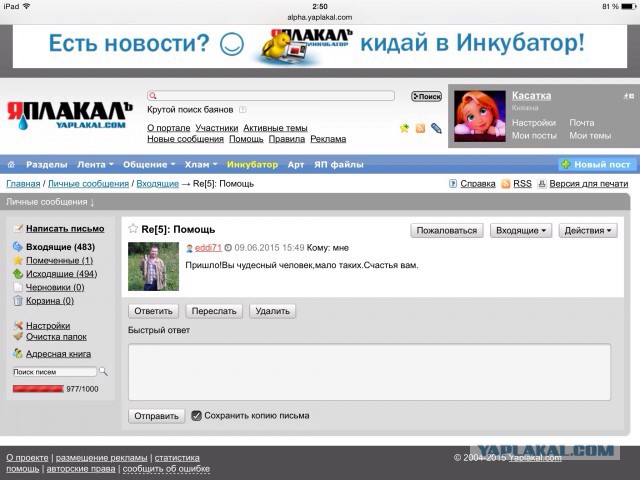640x480 pixels.
Task: Open eddi71 user profile link
Action: pyautogui.click(x=208, y=248)
